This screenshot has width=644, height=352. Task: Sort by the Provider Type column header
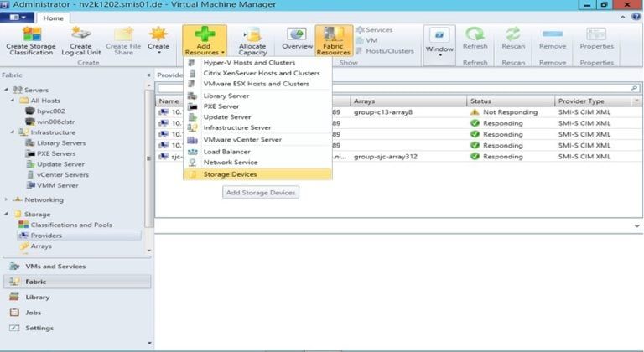point(594,101)
